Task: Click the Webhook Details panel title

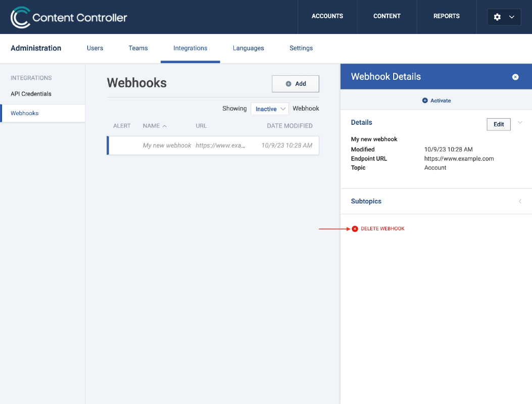Action: point(386,77)
